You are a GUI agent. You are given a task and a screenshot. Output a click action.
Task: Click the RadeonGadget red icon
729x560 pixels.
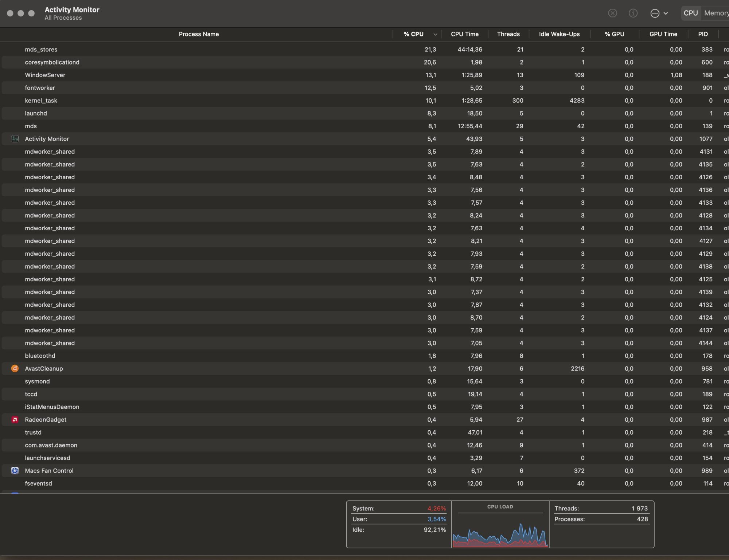(x=15, y=420)
